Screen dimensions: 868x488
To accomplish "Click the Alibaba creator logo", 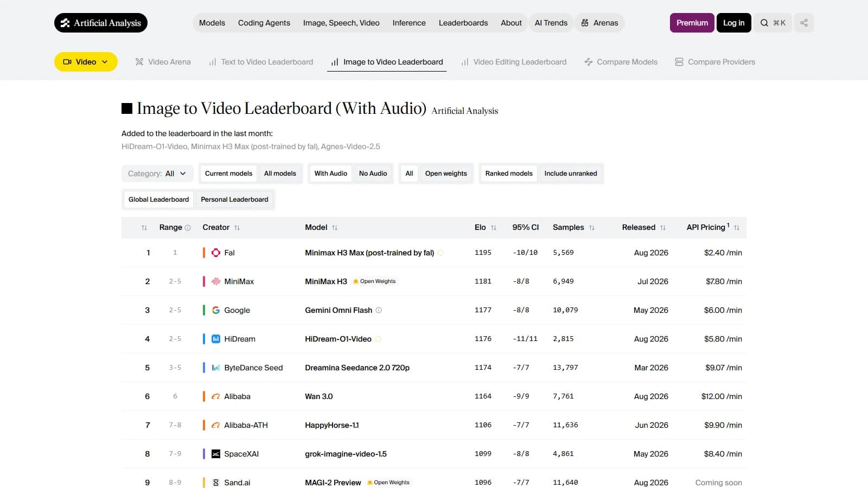I will coord(216,396).
